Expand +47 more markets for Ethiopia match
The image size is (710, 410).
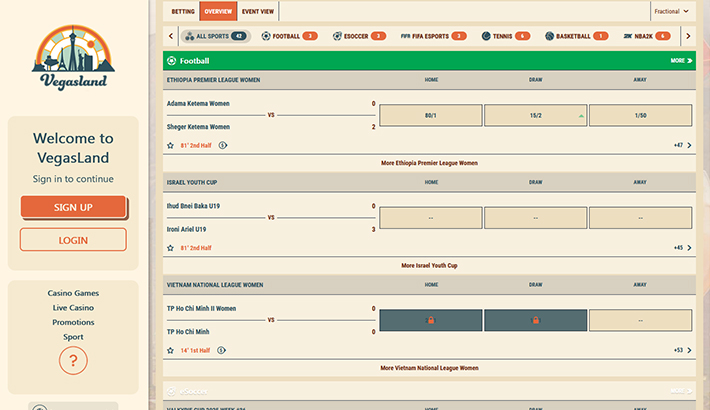click(x=683, y=145)
